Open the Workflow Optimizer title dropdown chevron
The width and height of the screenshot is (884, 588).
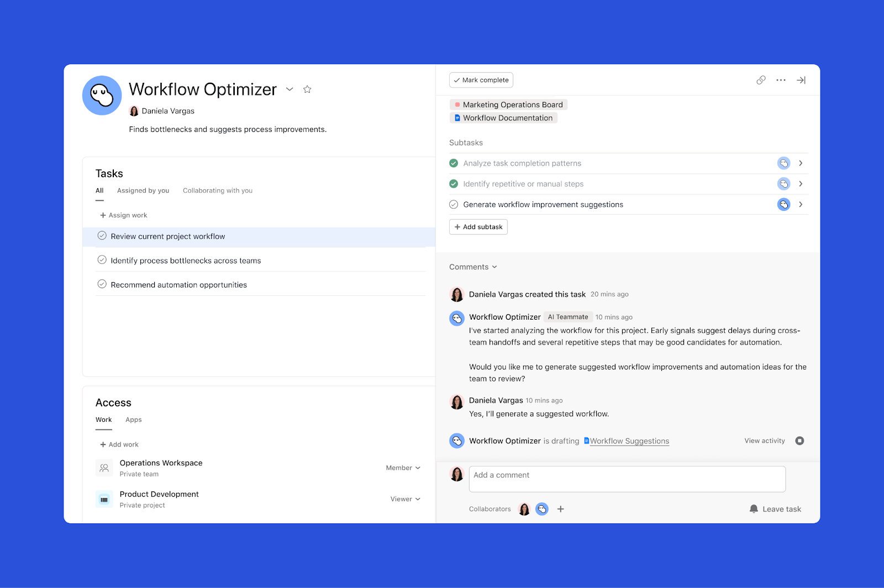point(290,89)
